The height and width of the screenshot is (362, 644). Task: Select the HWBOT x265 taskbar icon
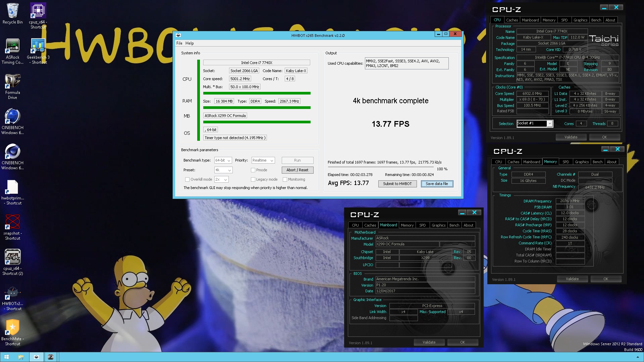click(36, 357)
